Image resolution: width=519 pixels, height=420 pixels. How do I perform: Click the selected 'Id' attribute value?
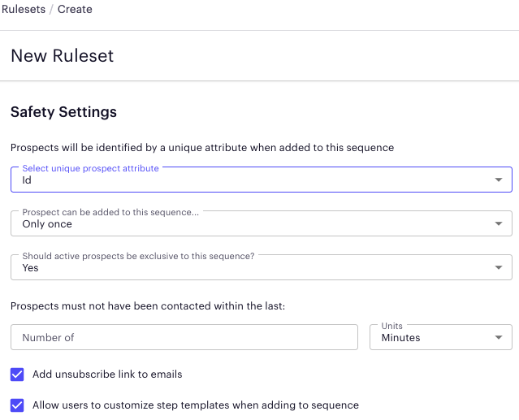[27, 180]
